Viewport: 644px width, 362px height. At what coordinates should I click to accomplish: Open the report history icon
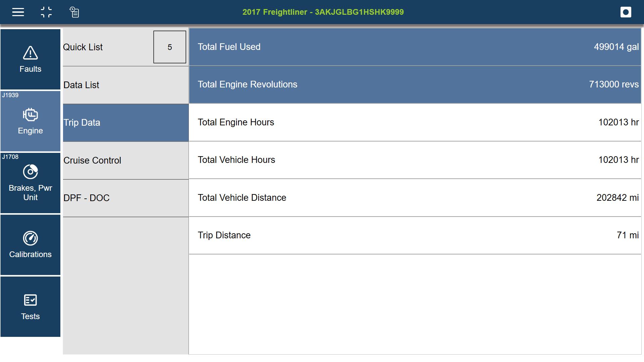tap(74, 12)
